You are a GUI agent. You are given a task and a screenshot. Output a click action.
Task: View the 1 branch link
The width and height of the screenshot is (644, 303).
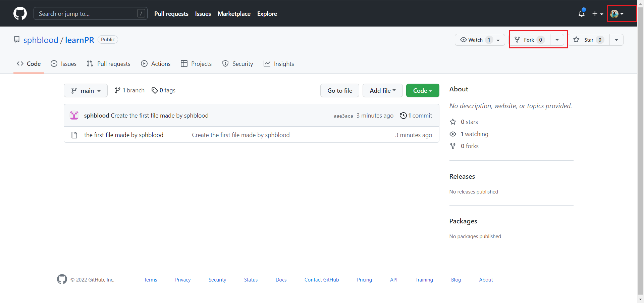129,90
